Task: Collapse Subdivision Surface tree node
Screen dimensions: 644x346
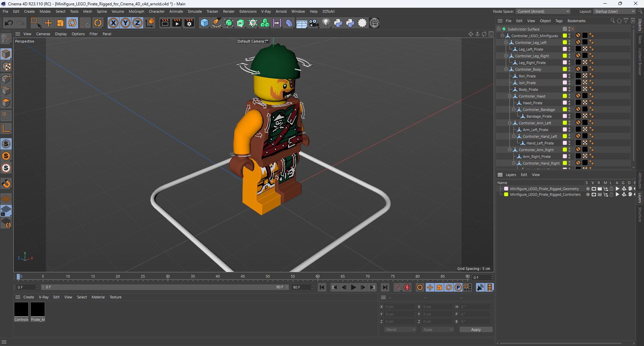Action: (x=499, y=29)
